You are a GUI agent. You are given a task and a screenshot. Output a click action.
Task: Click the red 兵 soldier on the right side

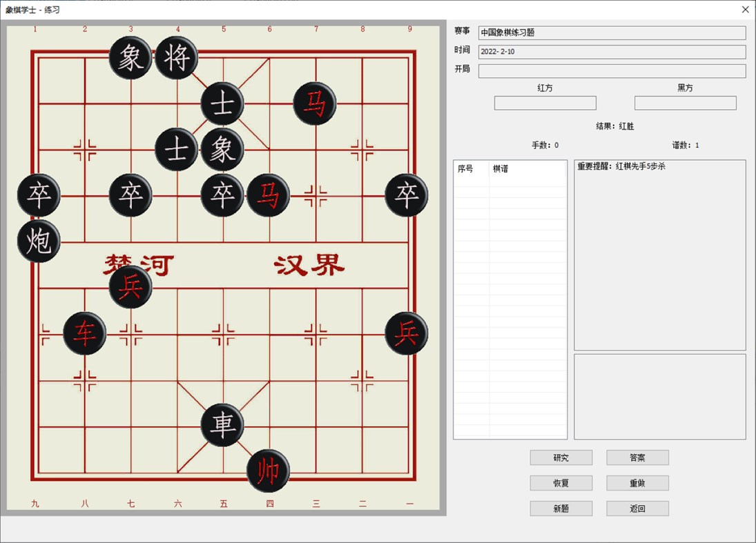[405, 334]
